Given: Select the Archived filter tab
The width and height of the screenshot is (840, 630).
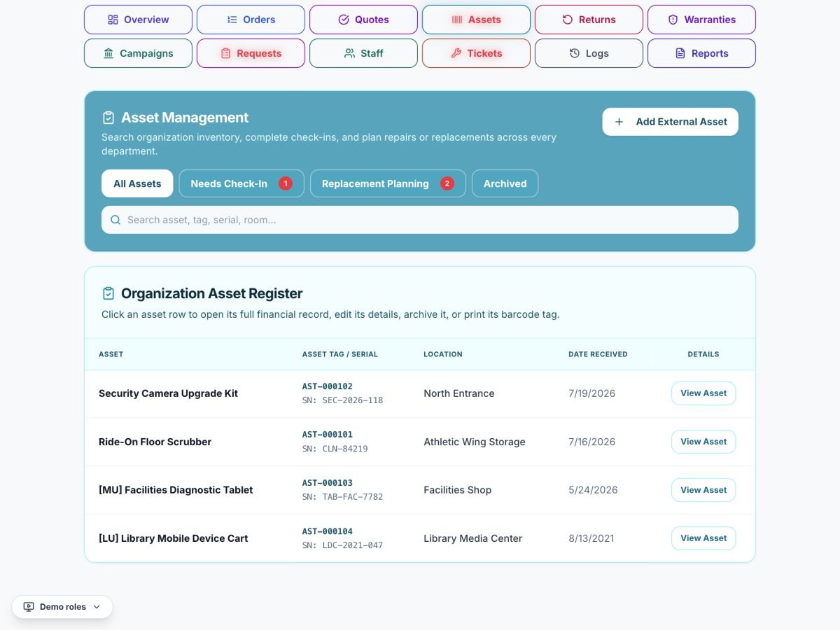Looking at the screenshot, I should click(x=505, y=183).
